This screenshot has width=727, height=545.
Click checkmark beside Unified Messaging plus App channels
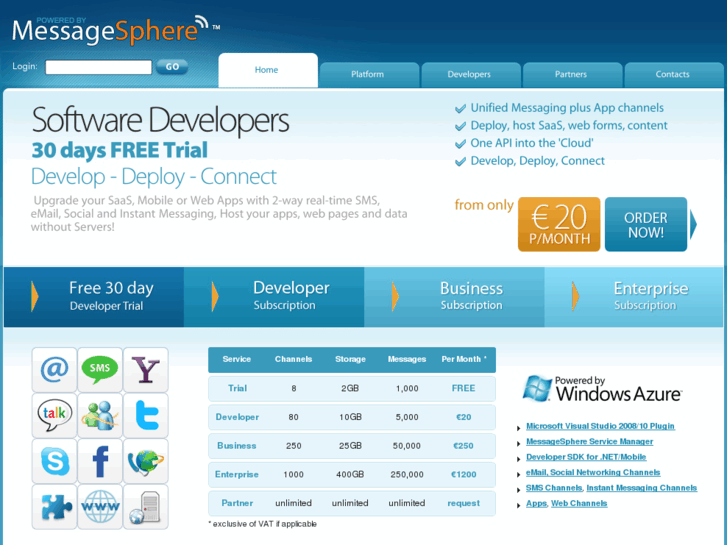pyautogui.click(x=460, y=109)
